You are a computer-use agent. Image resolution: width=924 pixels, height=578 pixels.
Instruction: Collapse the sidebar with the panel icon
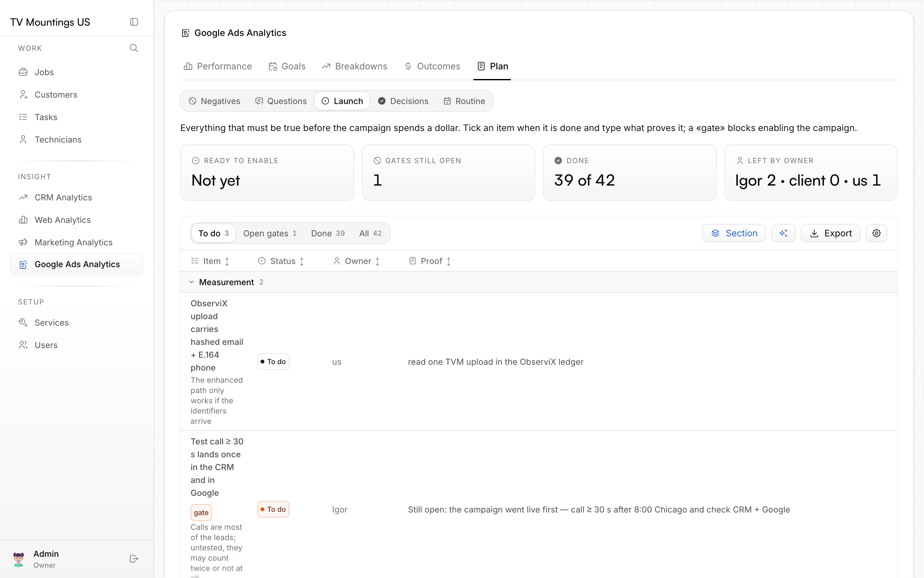[134, 22]
